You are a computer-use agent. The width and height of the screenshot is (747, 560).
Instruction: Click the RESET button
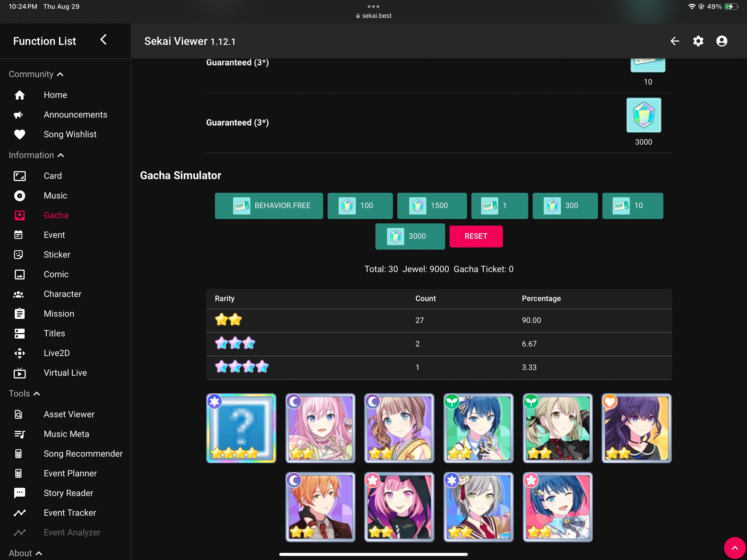pos(476,236)
